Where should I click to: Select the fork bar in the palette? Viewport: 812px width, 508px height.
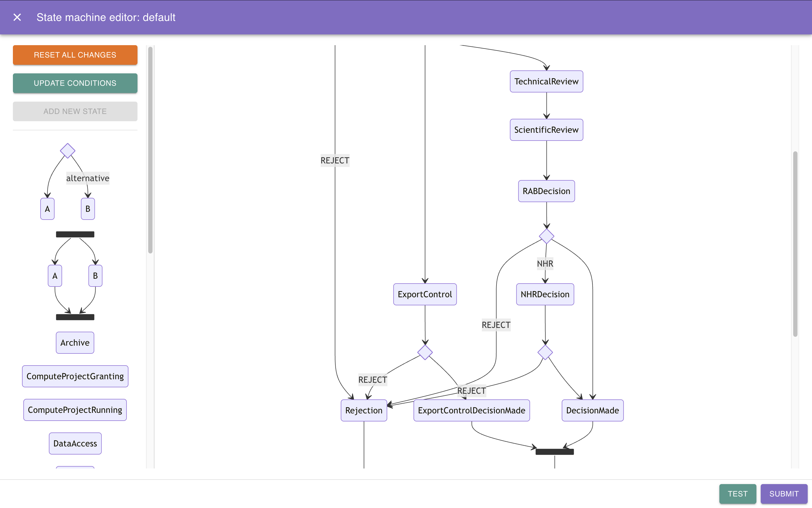75,234
